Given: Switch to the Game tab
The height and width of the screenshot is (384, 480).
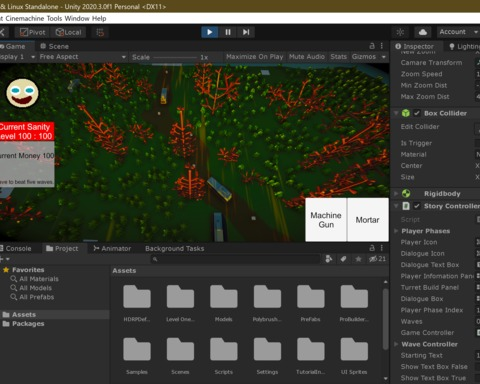Looking at the screenshot, I should pos(14,46).
